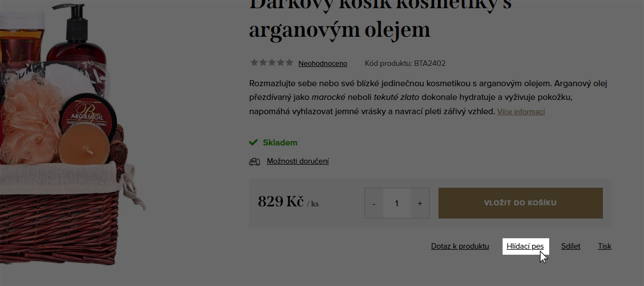Open the Neohodnoceno rating link

tap(323, 63)
